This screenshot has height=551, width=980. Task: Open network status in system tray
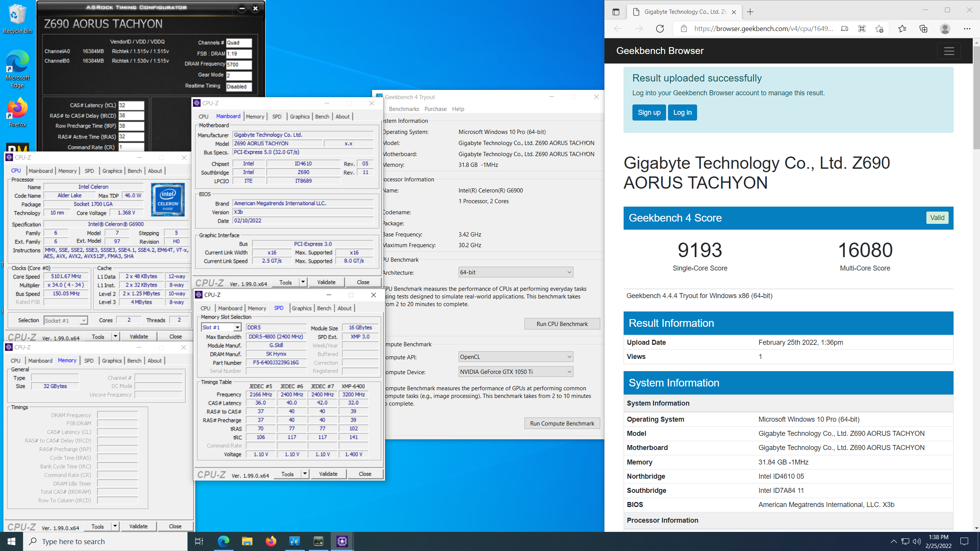(905, 541)
